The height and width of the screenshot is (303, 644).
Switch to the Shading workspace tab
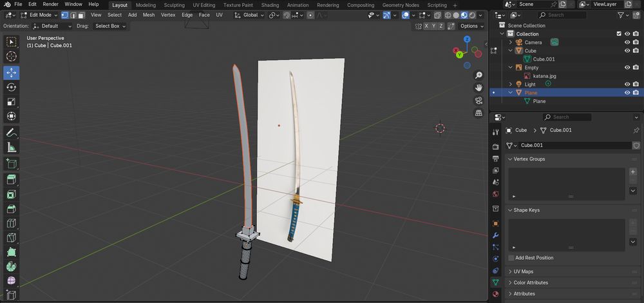[270, 5]
